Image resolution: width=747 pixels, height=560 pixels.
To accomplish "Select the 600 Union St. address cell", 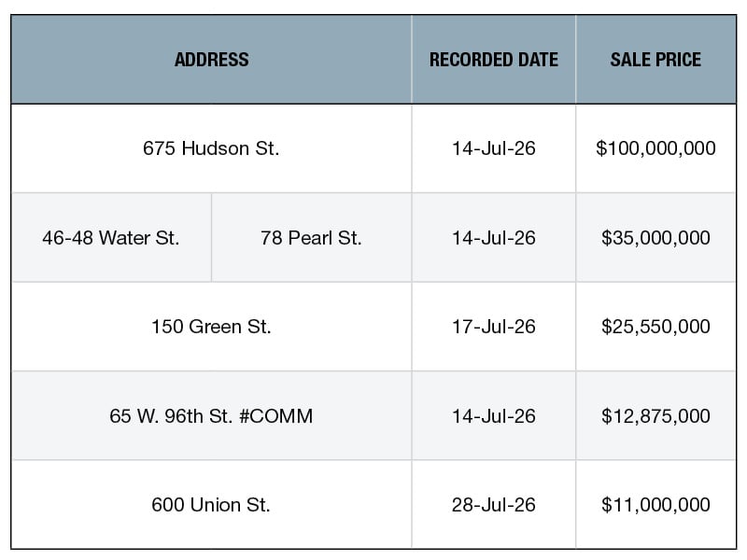I will point(212,505).
